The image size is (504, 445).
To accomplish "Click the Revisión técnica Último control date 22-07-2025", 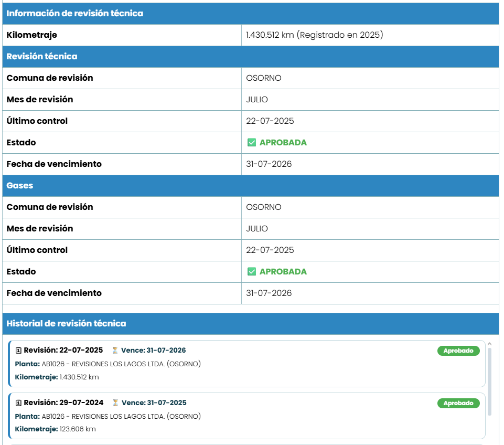I will [x=270, y=121].
